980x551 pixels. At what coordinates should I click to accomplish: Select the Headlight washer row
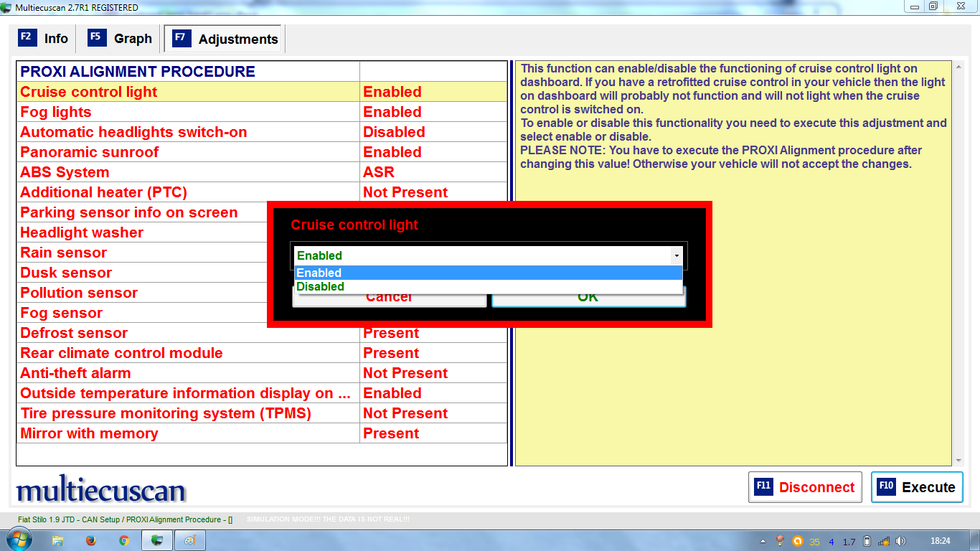pyautogui.click(x=142, y=232)
